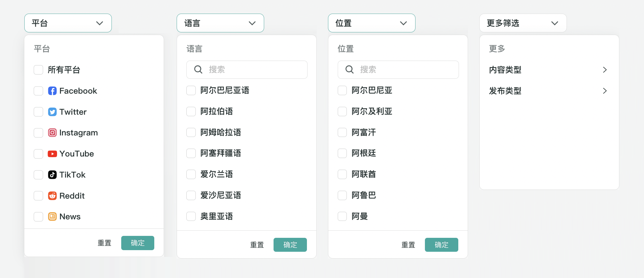The height and width of the screenshot is (278, 644).
Task: Click the TikTok logo icon
Action: (52, 175)
